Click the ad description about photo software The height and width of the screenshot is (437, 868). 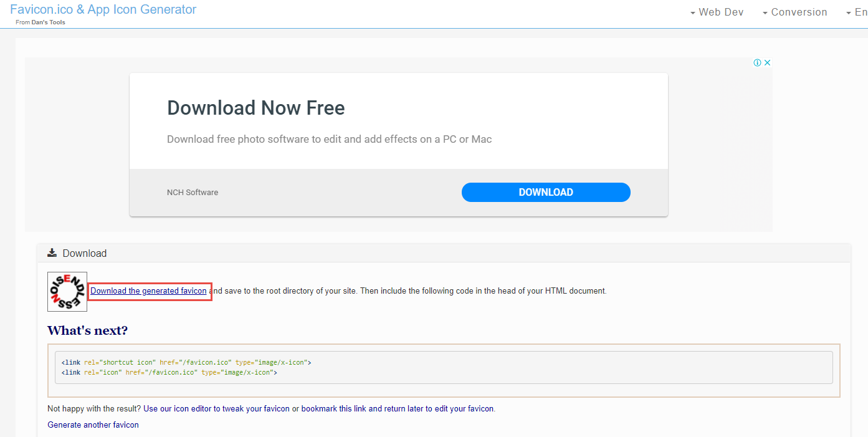pyautogui.click(x=329, y=139)
